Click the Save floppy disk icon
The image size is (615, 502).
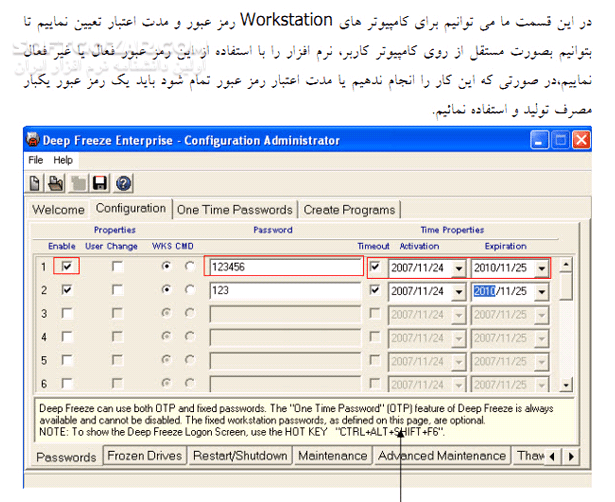coord(99,183)
